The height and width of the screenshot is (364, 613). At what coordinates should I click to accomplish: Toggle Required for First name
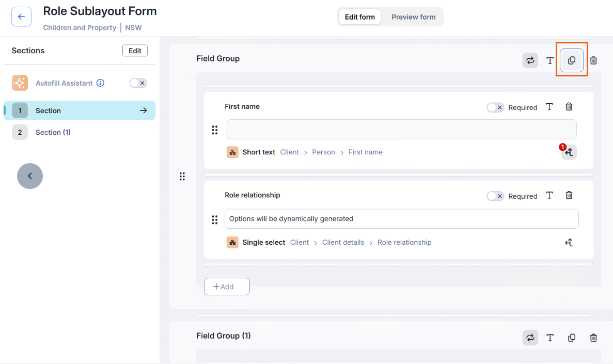coord(495,107)
